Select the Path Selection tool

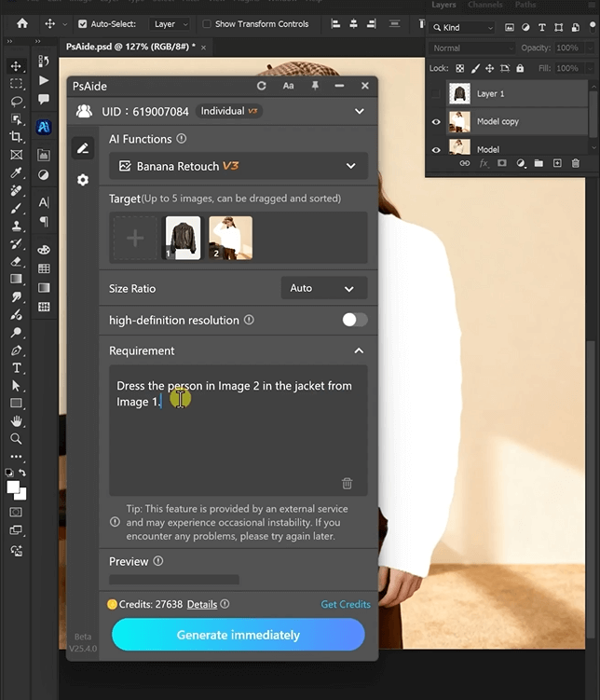point(16,385)
